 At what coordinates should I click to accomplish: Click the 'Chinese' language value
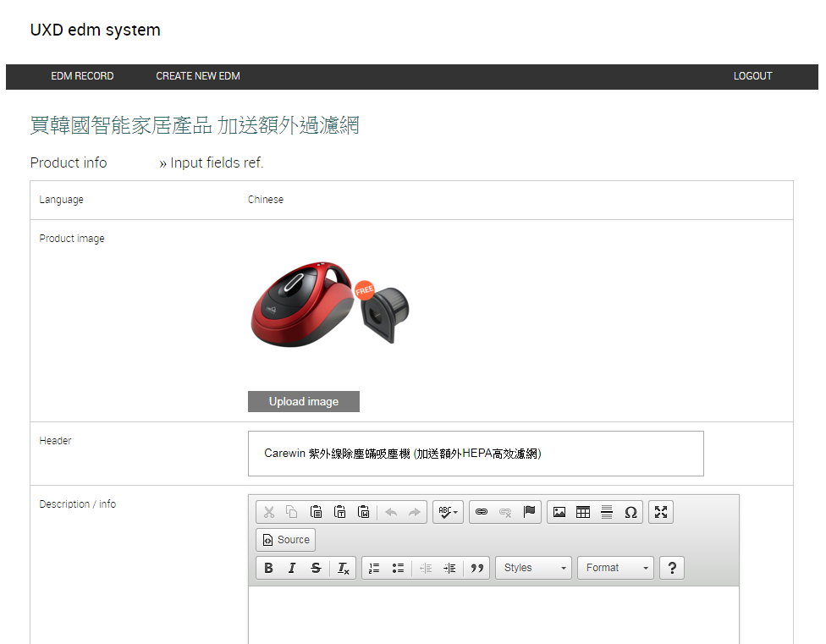click(266, 200)
